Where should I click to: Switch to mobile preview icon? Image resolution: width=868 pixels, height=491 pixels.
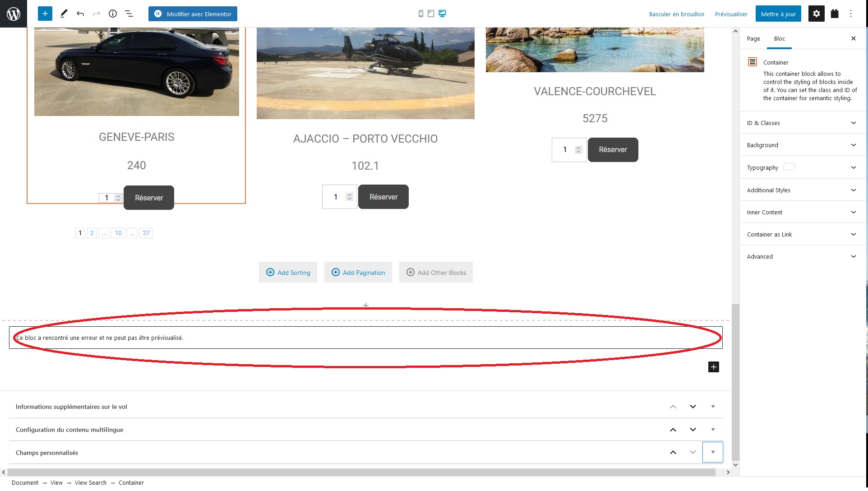click(421, 14)
